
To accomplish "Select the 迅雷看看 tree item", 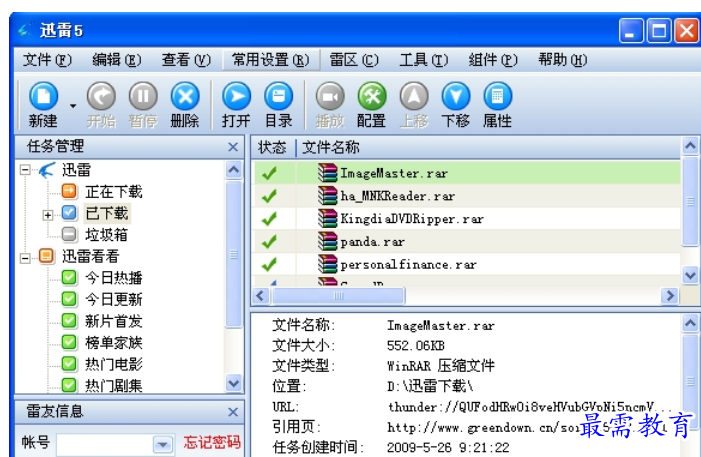I will (90, 256).
